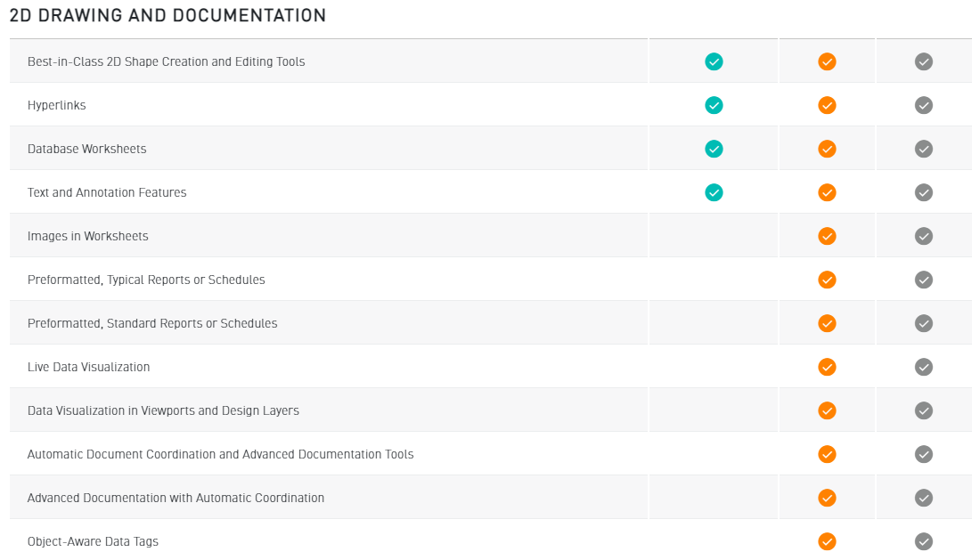
Task: Click orange checkmark for Data Visualization in Viewports
Action: point(827,410)
